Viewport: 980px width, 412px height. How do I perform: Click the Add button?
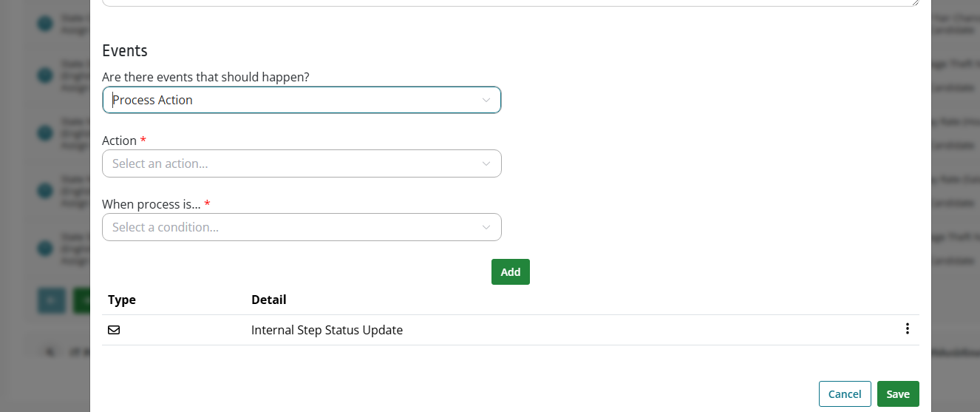[x=511, y=271]
